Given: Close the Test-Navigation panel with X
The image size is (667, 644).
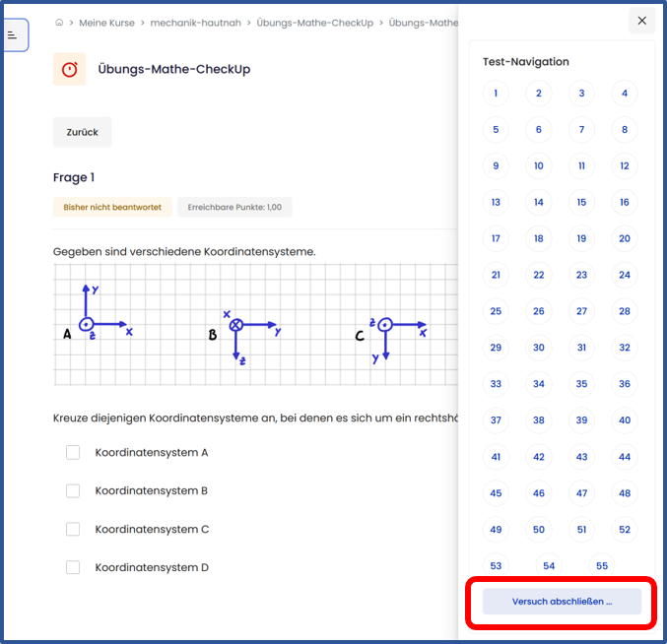Looking at the screenshot, I should coord(641,21).
